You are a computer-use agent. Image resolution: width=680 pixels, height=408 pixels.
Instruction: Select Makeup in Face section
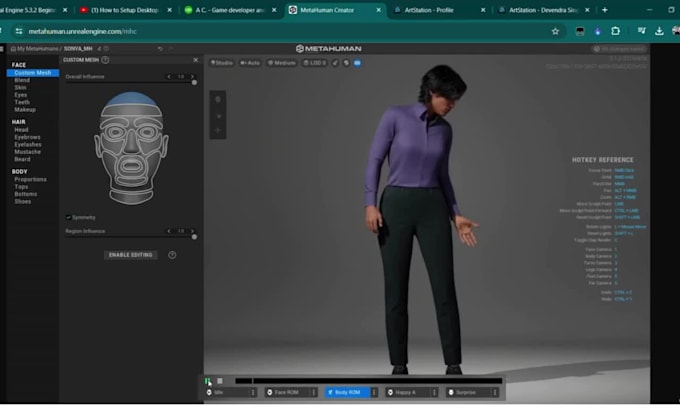pyautogui.click(x=25, y=110)
